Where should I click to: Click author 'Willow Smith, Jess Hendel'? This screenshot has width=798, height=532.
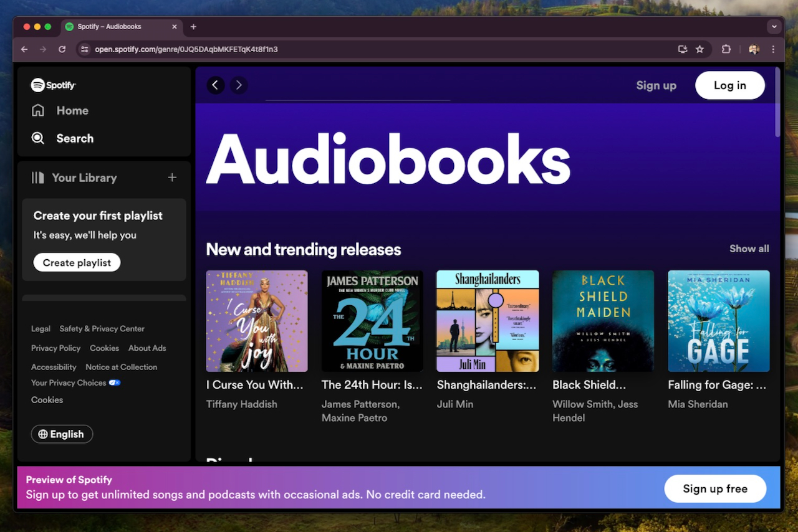(x=595, y=411)
